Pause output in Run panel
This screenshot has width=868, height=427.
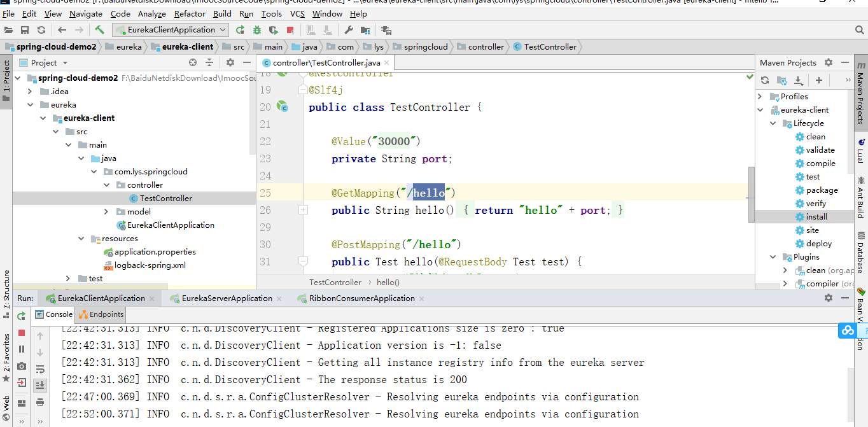point(22,349)
